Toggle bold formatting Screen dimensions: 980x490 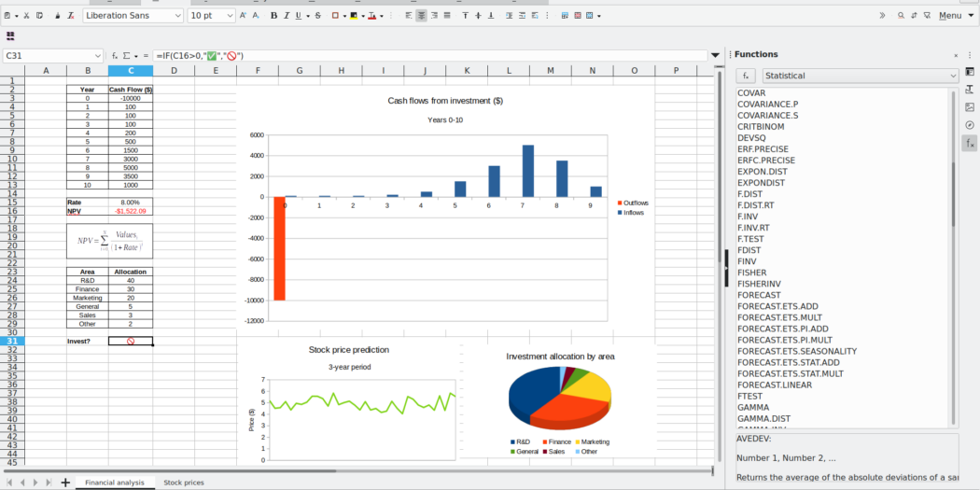click(x=273, y=16)
